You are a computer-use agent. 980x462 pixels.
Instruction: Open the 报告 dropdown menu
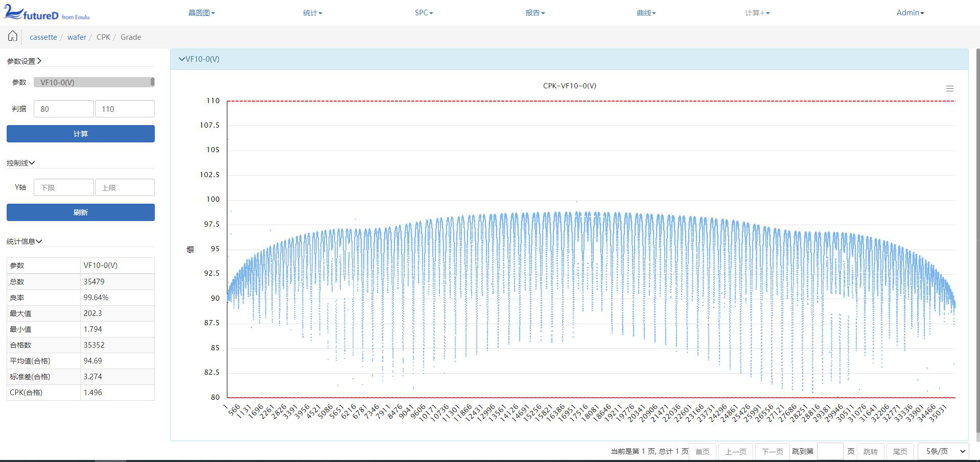tap(535, 13)
